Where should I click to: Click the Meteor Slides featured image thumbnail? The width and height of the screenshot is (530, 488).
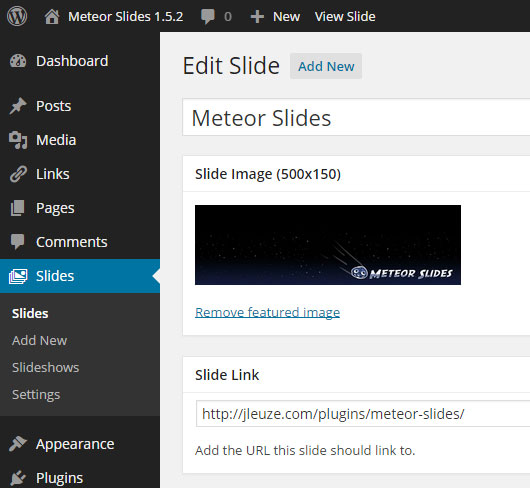pos(328,245)
